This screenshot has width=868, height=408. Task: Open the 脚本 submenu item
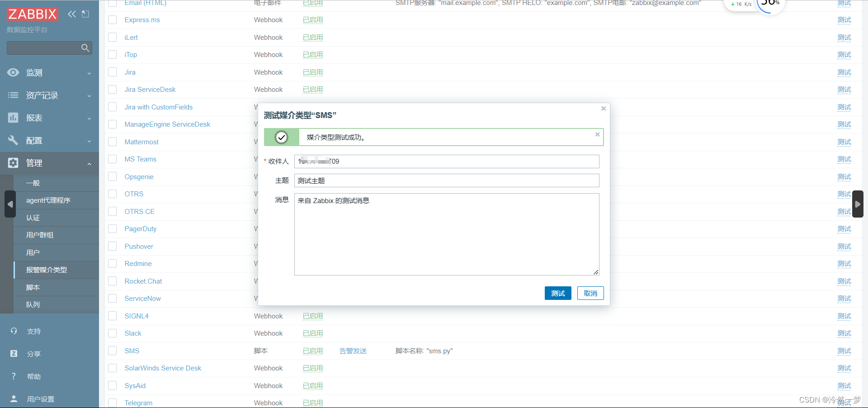(x=56, y=287)
